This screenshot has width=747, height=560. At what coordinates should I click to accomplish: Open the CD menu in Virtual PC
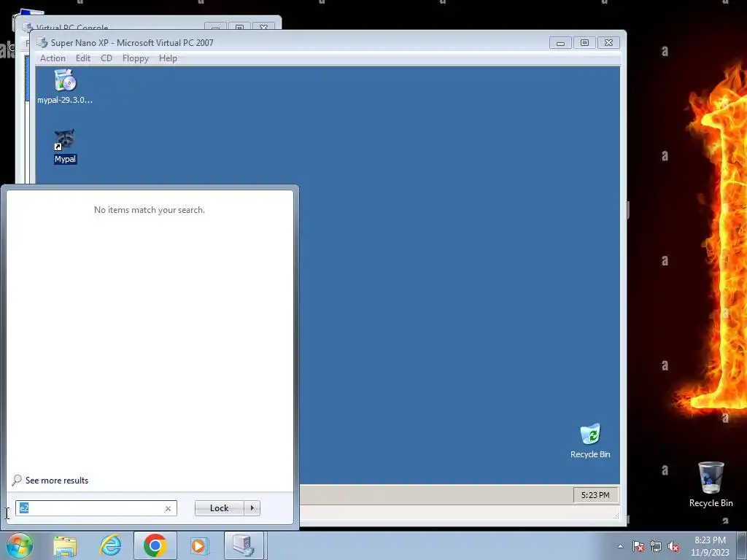107,58
